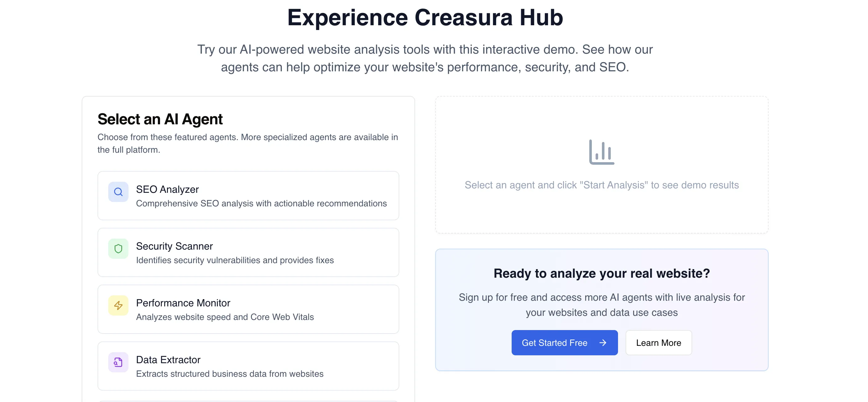
Task: Click the bar chart placeholder icon
Action: click(602, 152)
